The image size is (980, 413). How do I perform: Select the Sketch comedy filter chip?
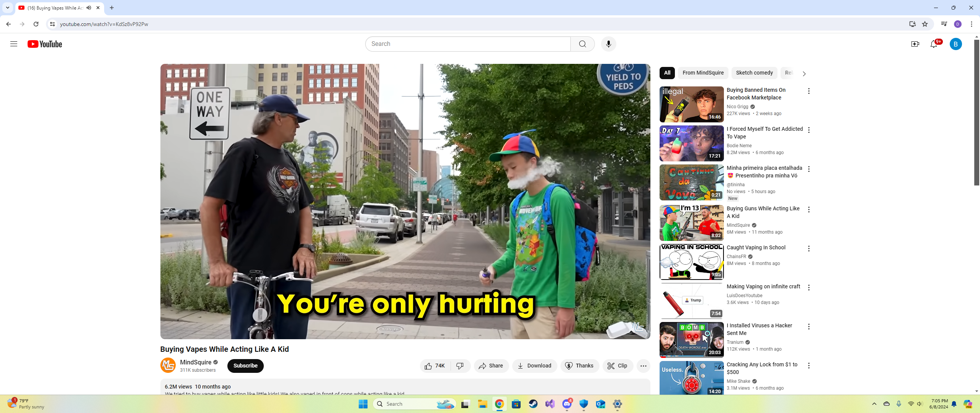click(x=754, y=73)
